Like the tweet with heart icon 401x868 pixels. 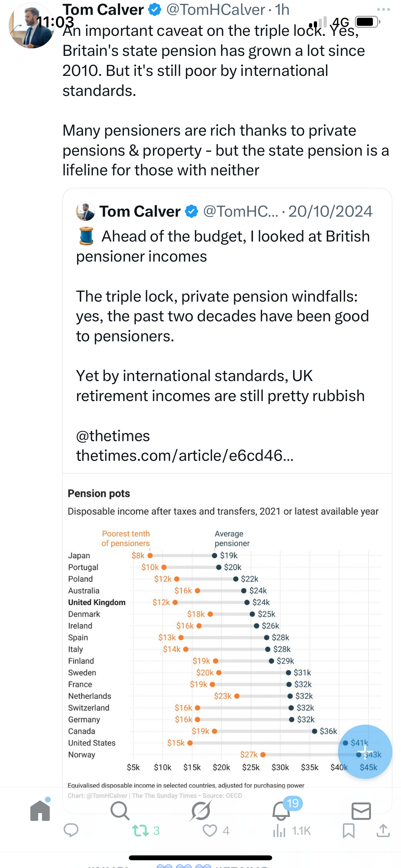210,831
